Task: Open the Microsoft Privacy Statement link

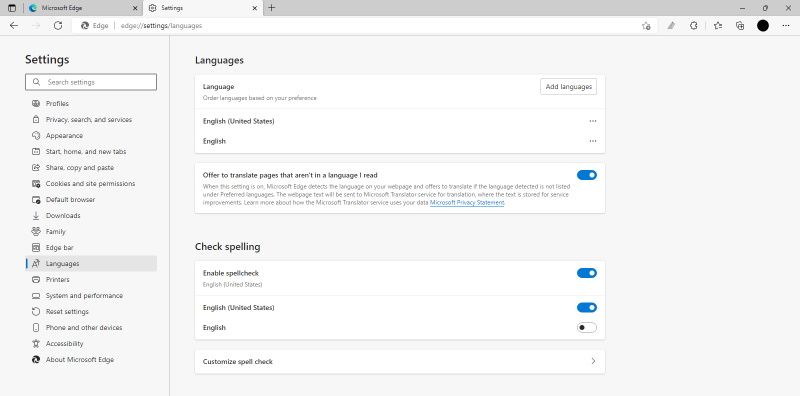Action: tap(467, 203)
